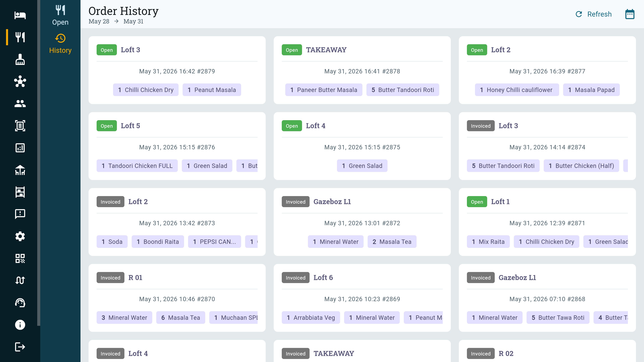Select Peanut Masala chip in order #2879
Viewport: 644px width, 362px height.
coord(212,90)
